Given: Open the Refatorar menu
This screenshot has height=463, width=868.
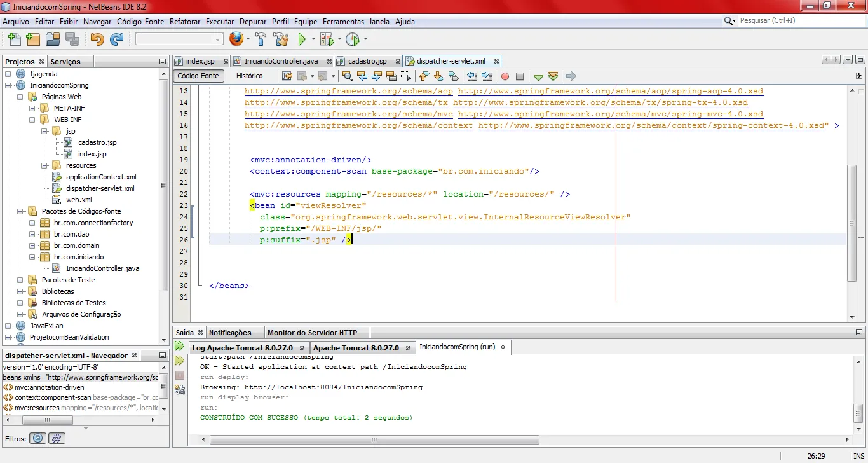Looking at the screenshot, I should click(x=184, y=22).
